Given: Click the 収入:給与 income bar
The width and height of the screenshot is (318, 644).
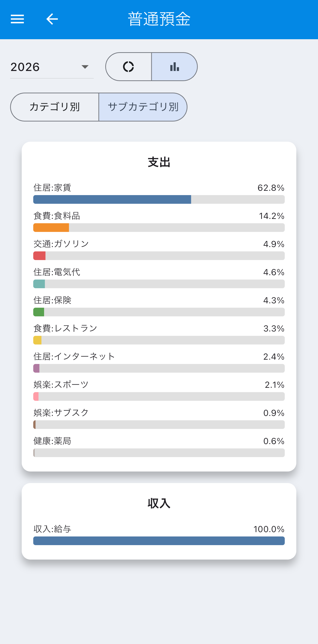Looking at the screenshot, I should point(159,541).
